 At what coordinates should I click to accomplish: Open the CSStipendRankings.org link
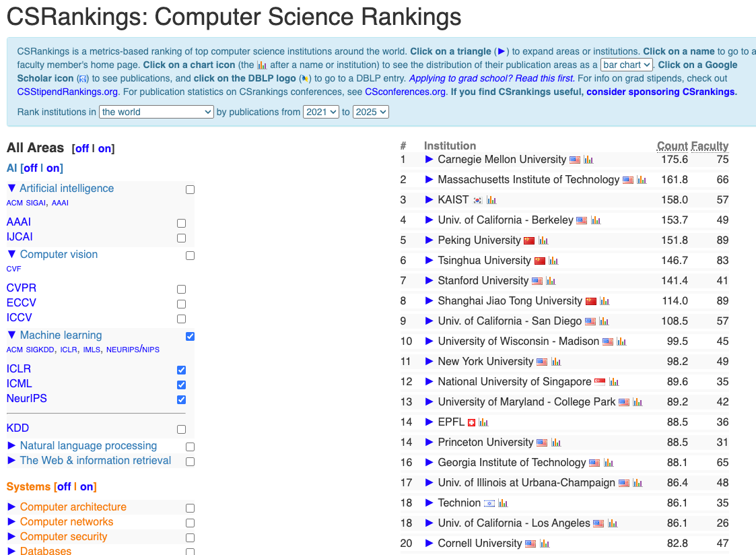point(67,92)
